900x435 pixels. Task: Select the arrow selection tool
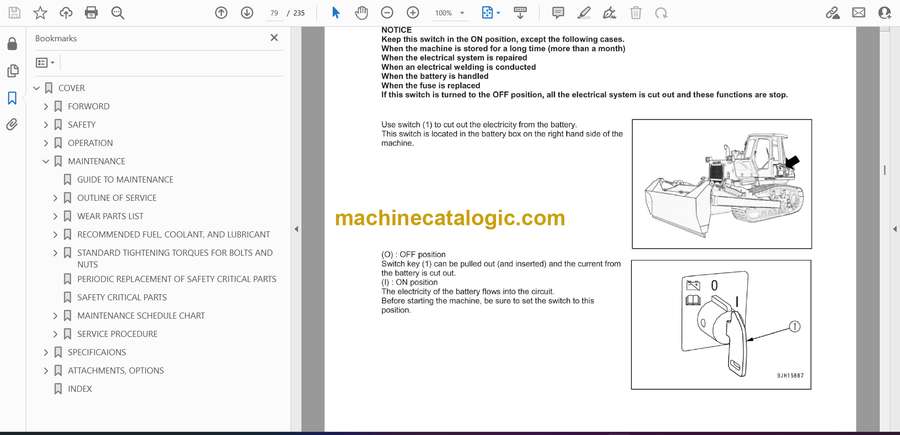(336, 13)
